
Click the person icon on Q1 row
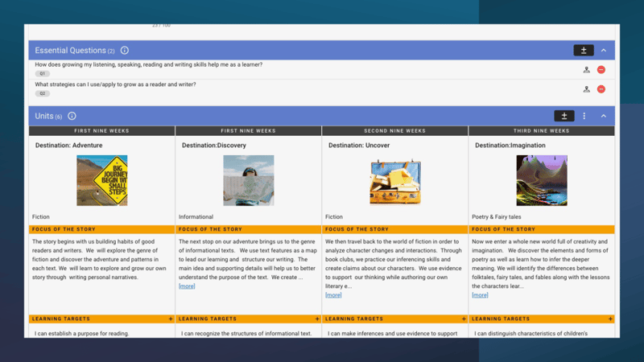tap(587, 70)
